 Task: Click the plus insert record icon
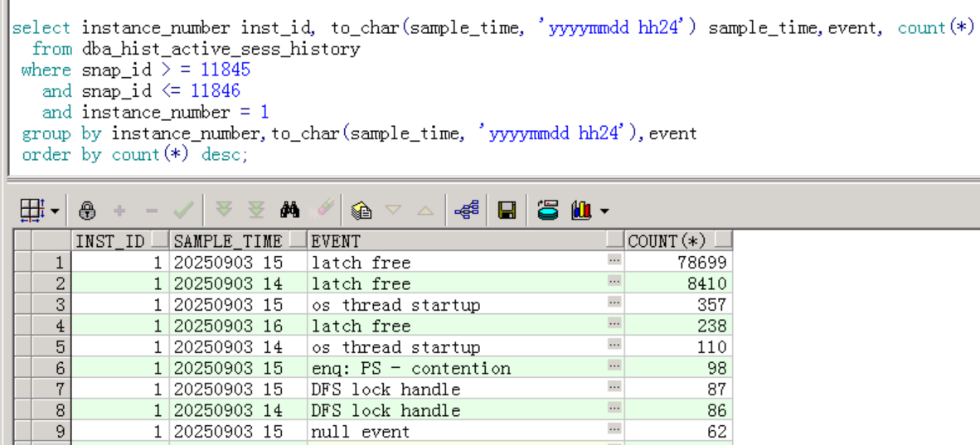pos(119,210)
